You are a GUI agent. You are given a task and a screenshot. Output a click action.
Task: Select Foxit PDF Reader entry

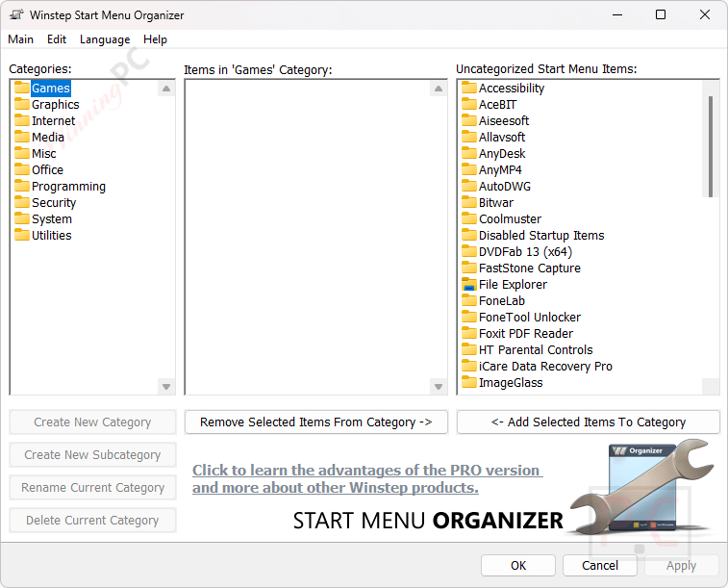tap(526, 333)
